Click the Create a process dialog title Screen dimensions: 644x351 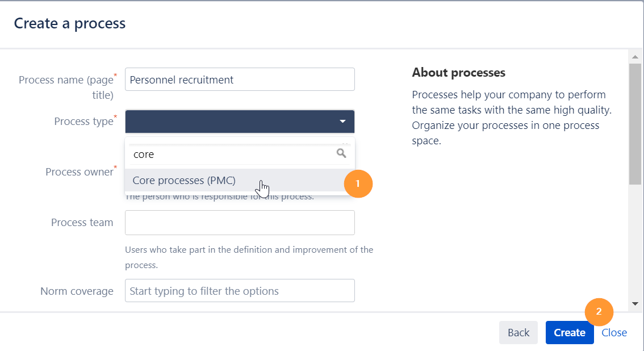tap(69, 23)
